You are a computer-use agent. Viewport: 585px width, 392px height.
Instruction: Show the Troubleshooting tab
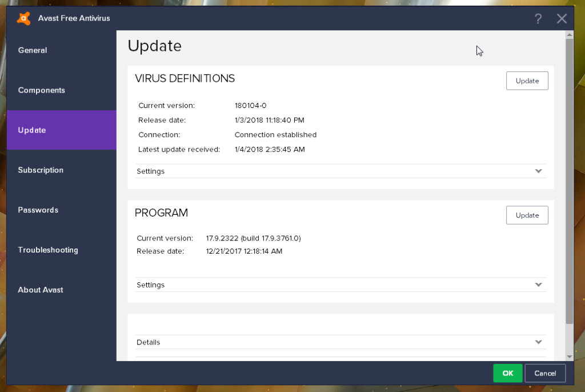coord(62,250)
